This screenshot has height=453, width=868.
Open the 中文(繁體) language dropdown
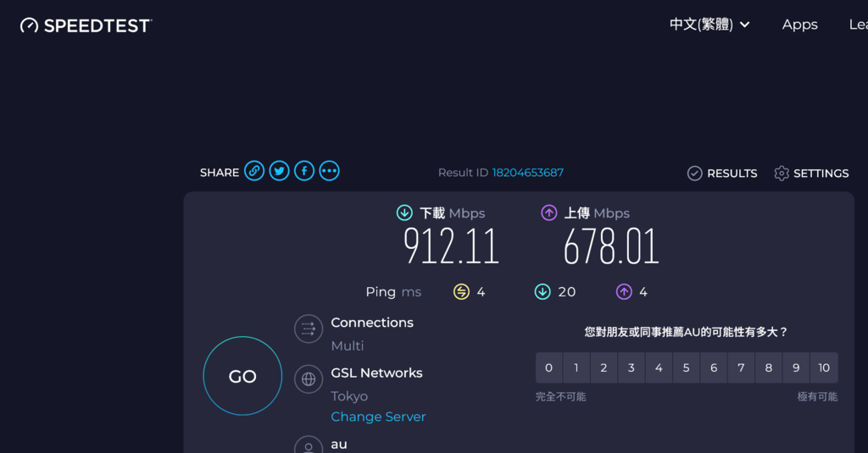coord(709,25)
